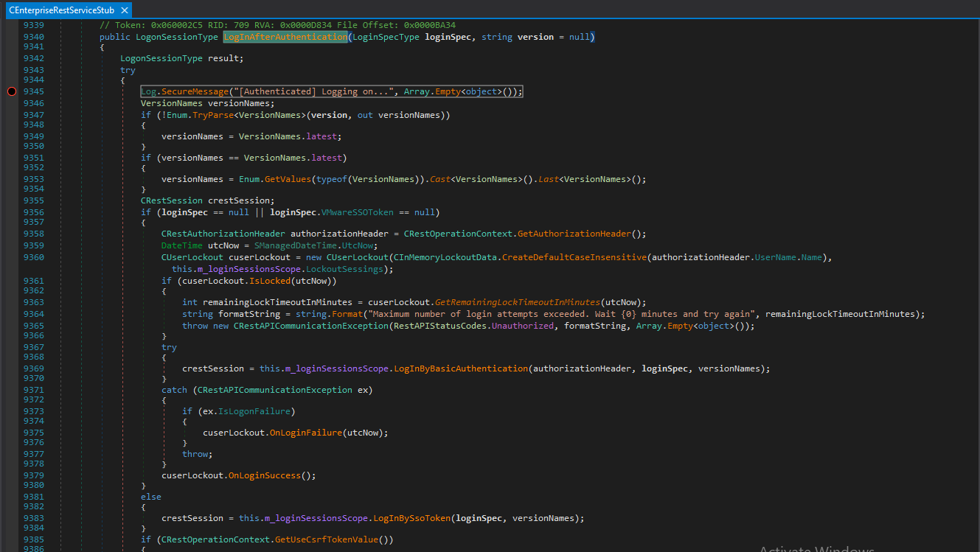
Task: Click the Token comment on line 9339
Action: pos(277,25)
